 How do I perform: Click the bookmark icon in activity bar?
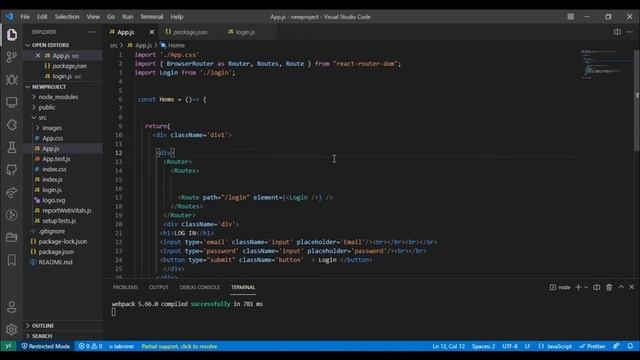(x=11, y=260)
